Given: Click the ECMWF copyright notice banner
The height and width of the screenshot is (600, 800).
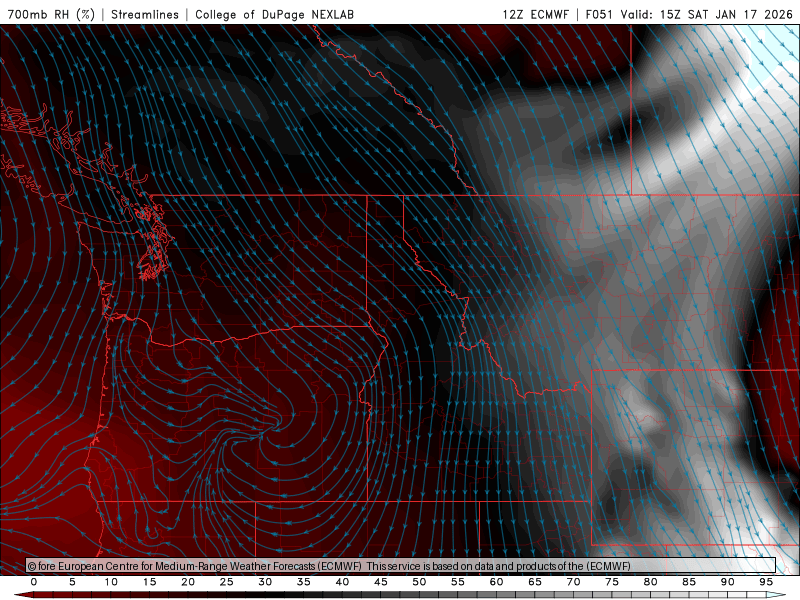Looking at the screenshot, I should point(401,566).
